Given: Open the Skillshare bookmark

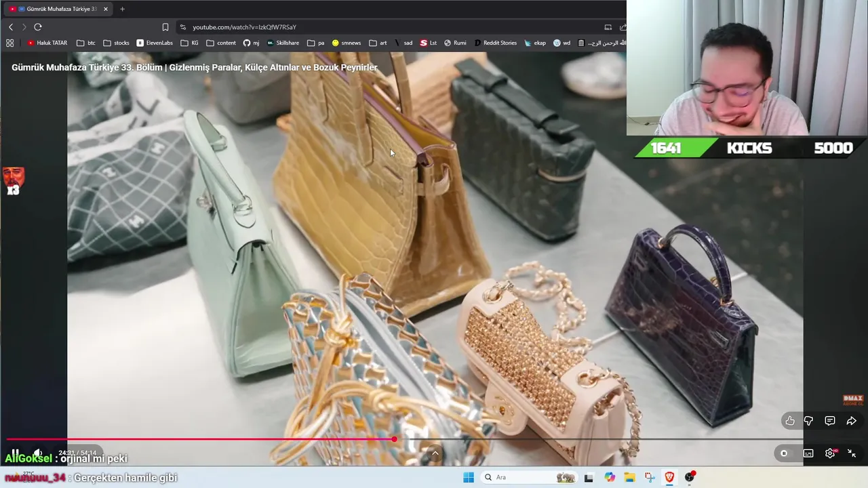Looking at the screenshot, I should click(283, 43).
